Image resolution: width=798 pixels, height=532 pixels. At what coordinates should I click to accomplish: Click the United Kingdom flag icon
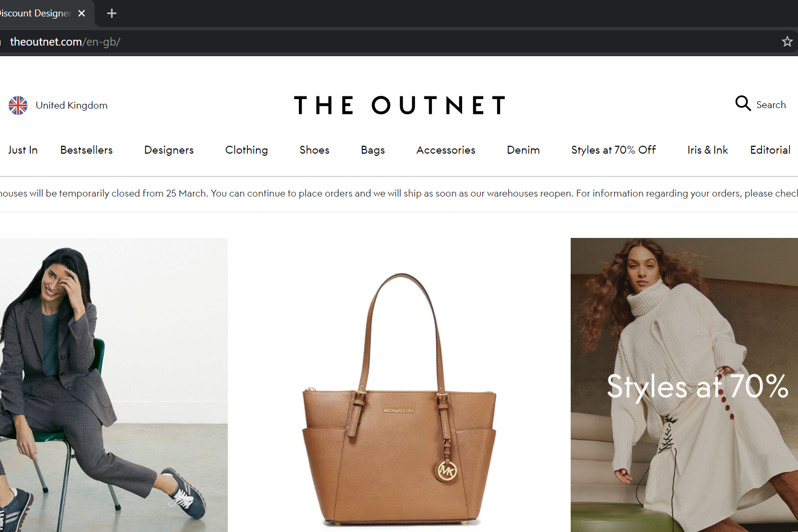[18, 105]
